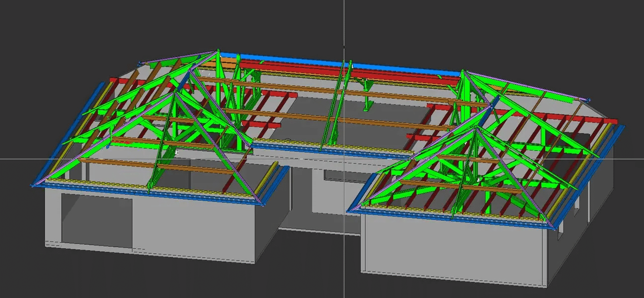644x298 pixels.
Task: Pick the short green post with base plate
Action: (367, 99)
